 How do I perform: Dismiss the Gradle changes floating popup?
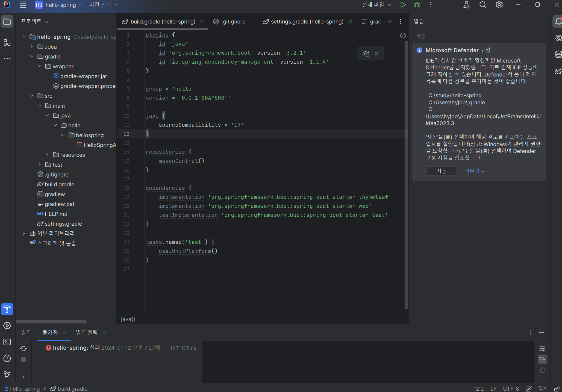pos(376,54)
